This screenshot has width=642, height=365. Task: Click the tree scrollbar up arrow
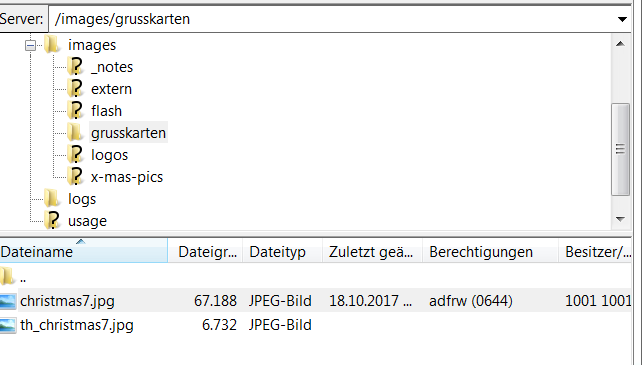(x=620, y=44)
